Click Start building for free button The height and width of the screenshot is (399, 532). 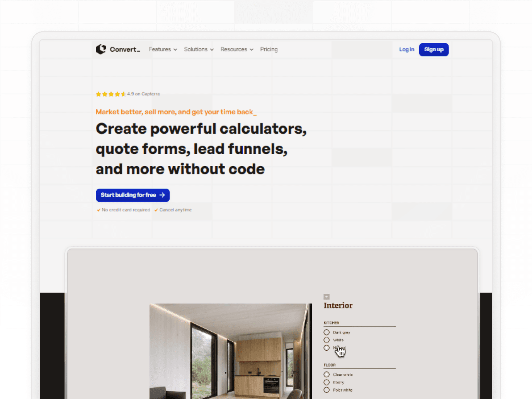(132, 195)
